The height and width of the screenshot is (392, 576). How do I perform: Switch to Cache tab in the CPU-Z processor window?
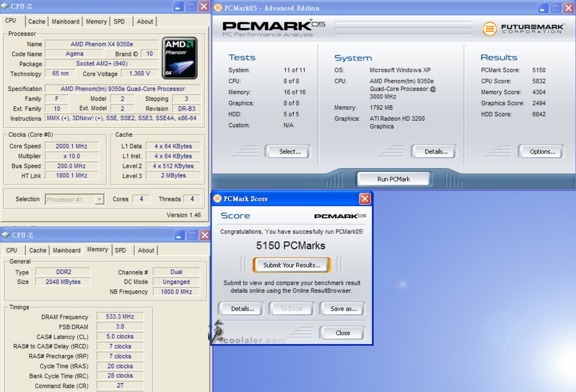(36, 22)
